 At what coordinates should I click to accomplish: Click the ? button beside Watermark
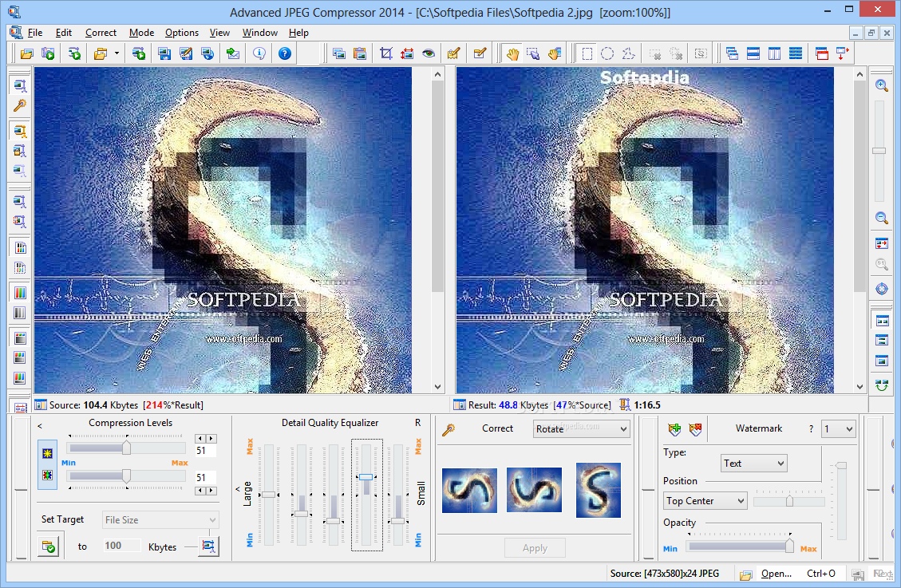(811, 429)
